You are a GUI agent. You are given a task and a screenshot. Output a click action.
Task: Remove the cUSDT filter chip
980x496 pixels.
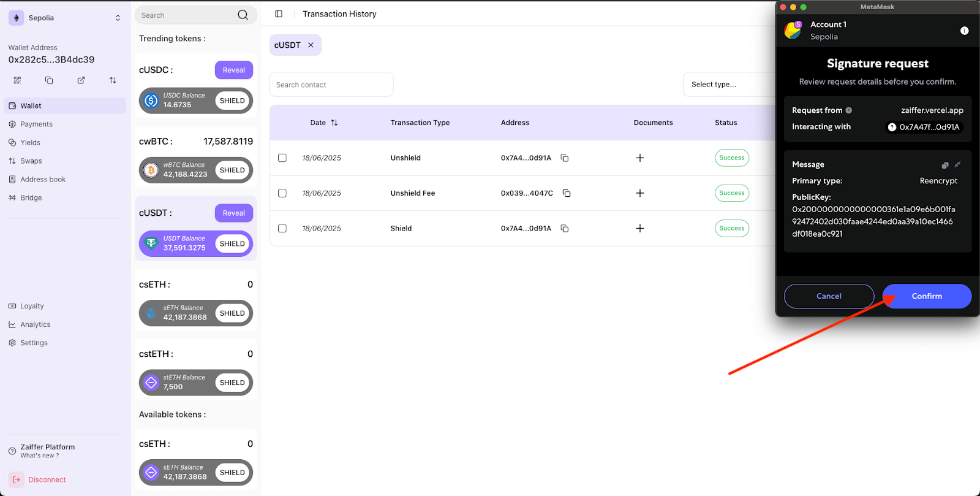click(x=311, y=45)
